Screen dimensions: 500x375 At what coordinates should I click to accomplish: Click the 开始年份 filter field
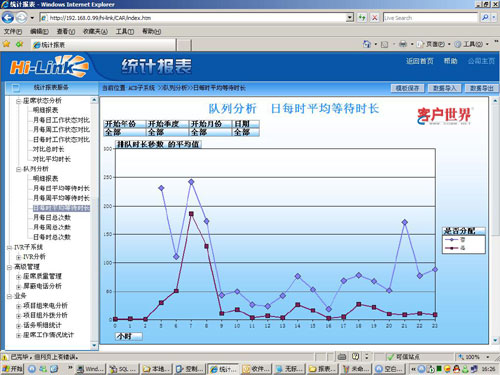[125, 124]
